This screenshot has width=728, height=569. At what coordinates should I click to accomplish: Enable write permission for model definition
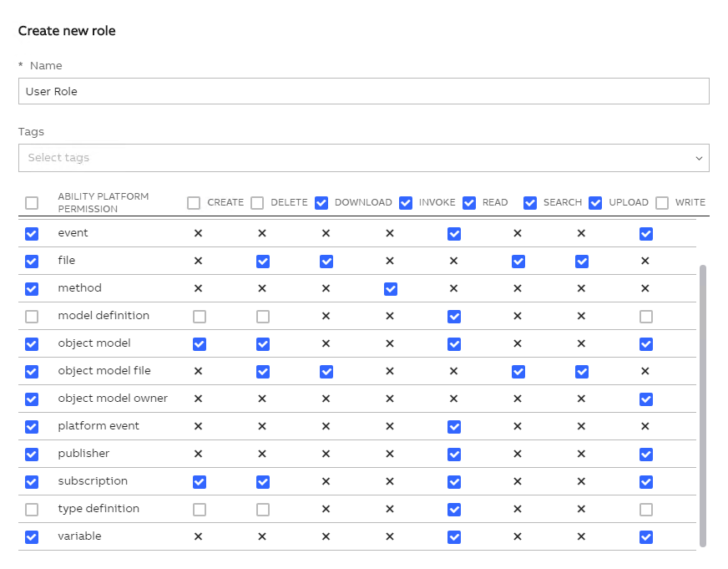[x=646, y=317]
